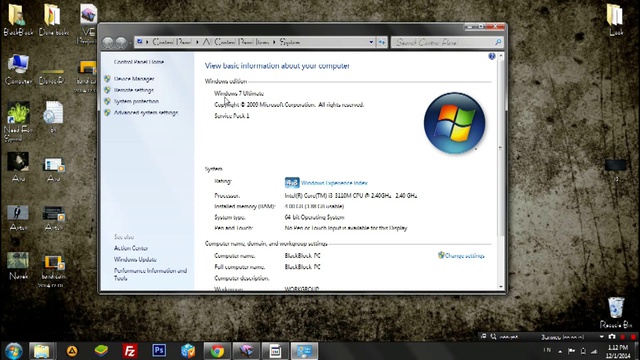Click the scrollbar down arrow in System window
This screenshot has height=360, width=640.
pos(501,287)
